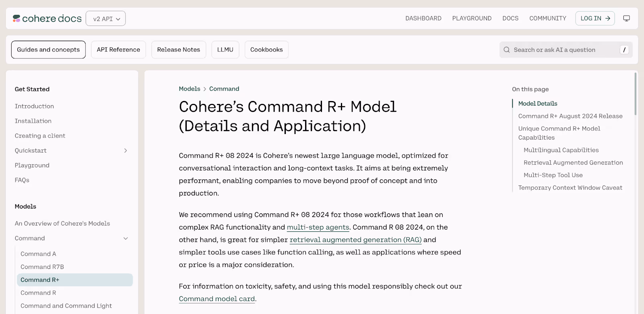Viewport: 644px width, 314px height.
Task: Visit the Community header link
Action: [x=548, y=19]
